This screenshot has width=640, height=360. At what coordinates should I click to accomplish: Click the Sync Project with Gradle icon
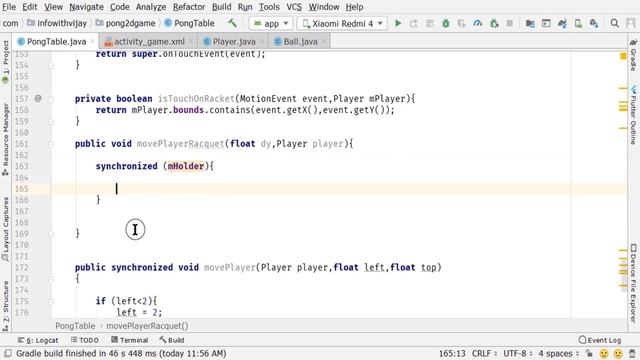coord(562,23)
